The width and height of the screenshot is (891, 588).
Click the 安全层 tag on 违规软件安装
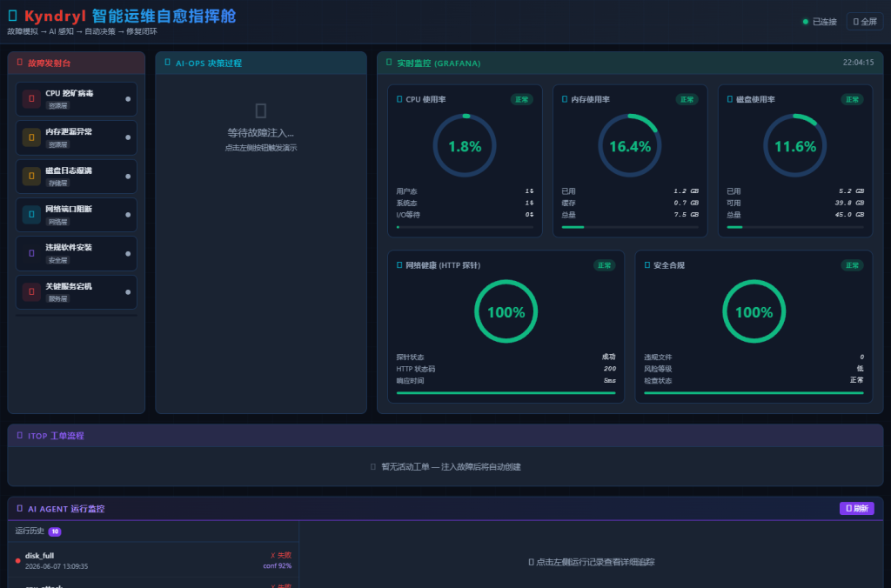point(58,260)
